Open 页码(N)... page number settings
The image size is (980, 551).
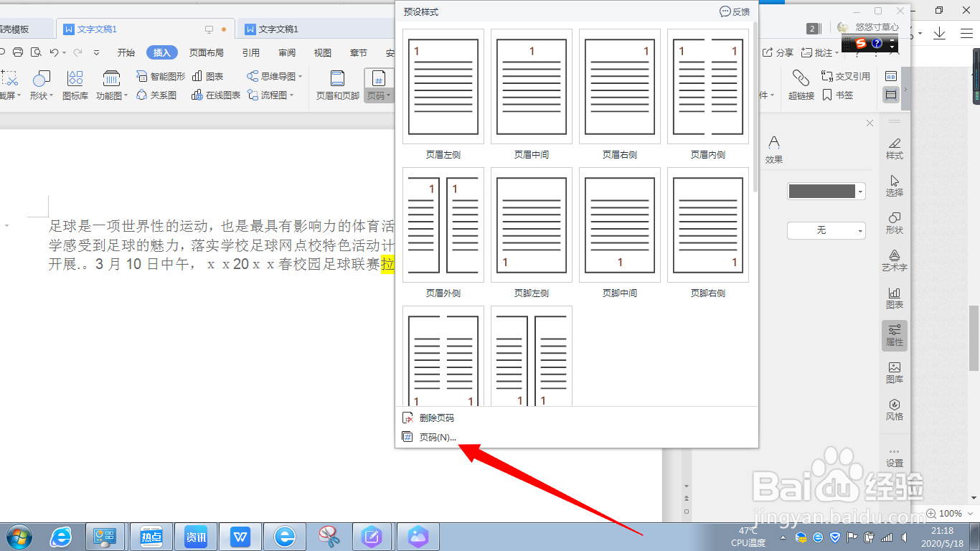(436, 436)
